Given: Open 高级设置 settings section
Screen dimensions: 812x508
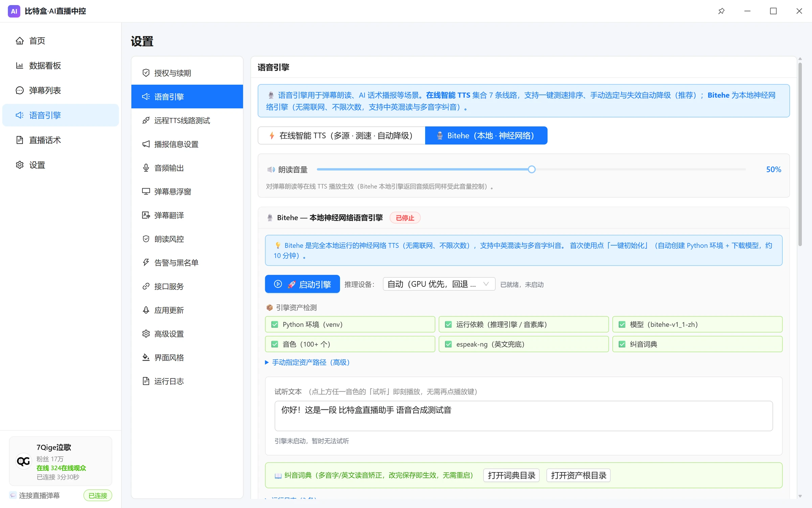Looking at the screenshot, I should point(187,334).
